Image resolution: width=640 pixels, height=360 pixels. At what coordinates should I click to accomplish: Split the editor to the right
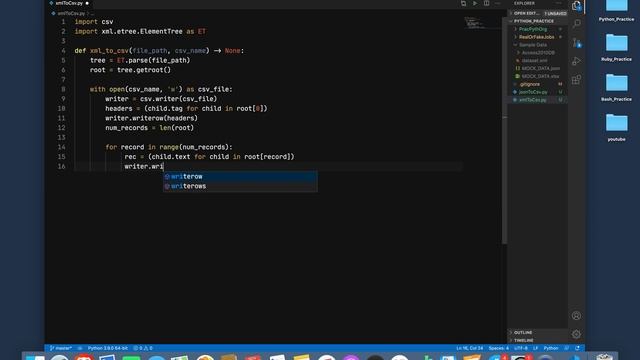tap(487, 3)
